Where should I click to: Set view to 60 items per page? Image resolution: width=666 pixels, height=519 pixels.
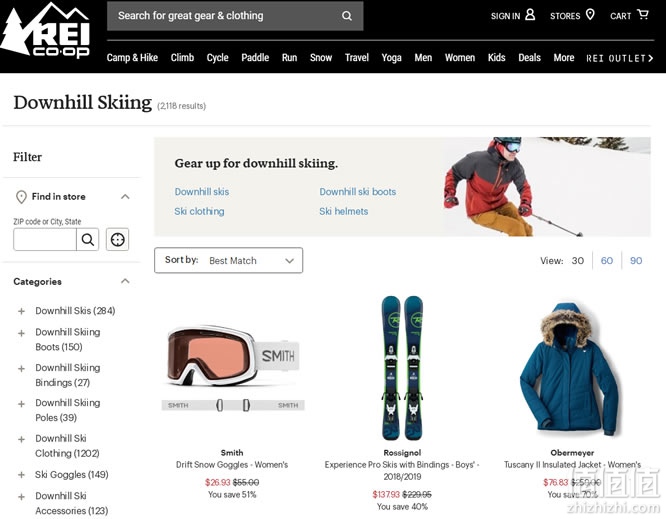point(607,261)
